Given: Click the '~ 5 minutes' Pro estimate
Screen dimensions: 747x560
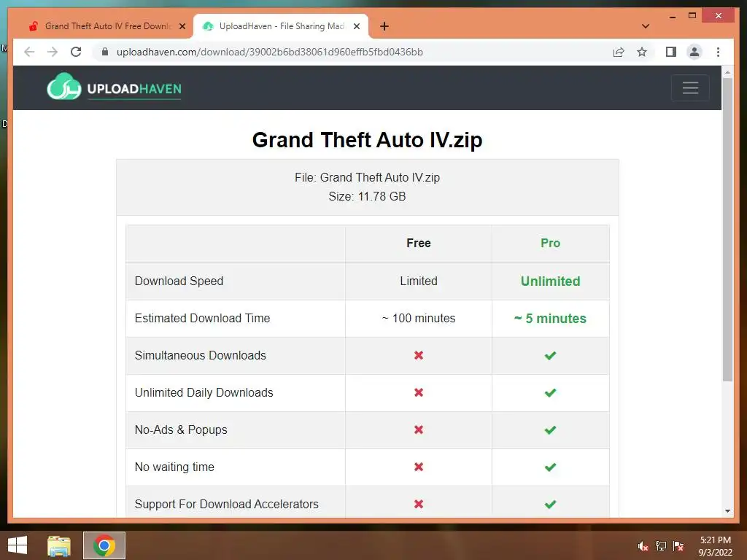Looking at the screenshot, I should 550,318.
